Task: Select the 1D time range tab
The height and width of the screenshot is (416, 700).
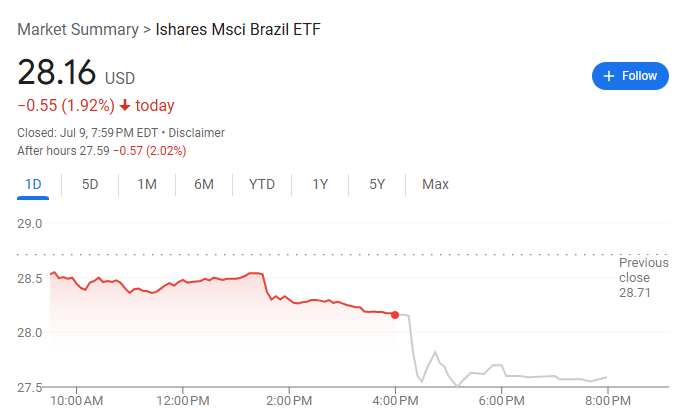Action: [x=33, y=184]
